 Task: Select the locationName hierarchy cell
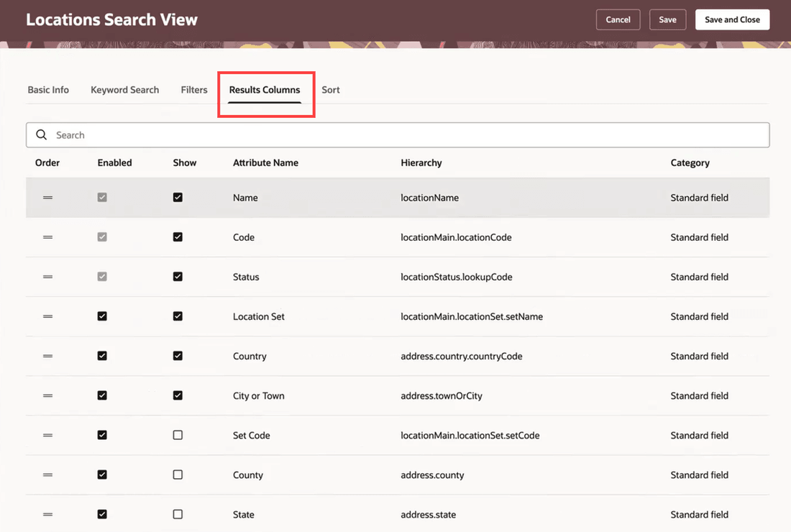[430, 198]
